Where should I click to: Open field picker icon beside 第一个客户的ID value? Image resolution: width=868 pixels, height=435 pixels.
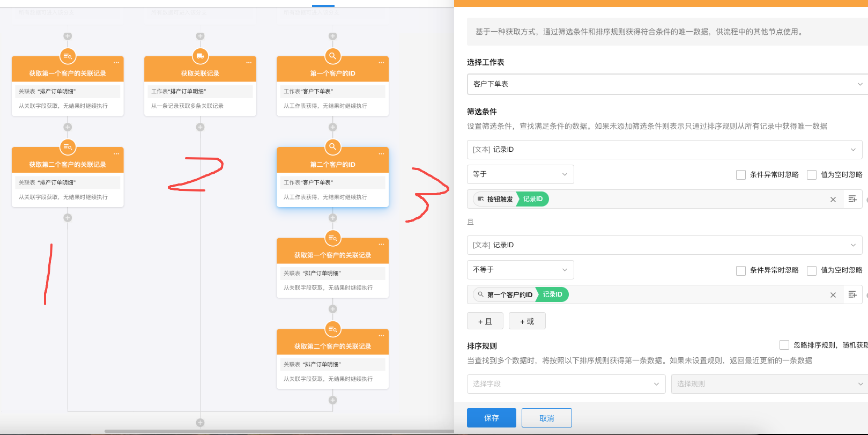[x=852, y=294]
